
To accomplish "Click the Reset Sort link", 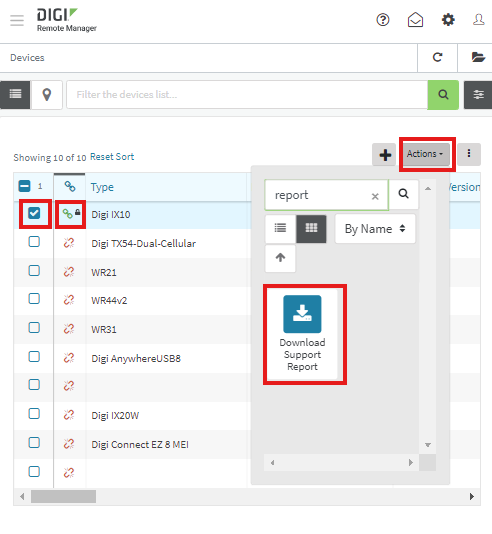I will (x=112, y=157).
